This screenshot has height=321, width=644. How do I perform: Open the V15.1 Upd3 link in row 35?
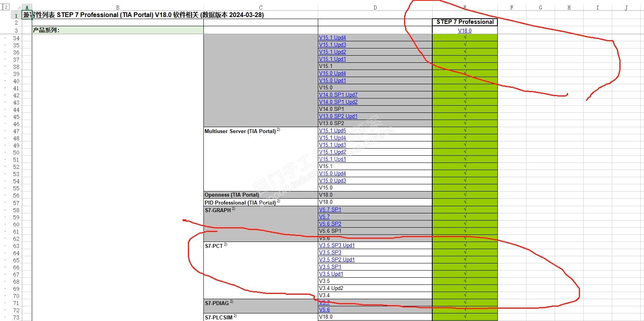coord(332,45)
